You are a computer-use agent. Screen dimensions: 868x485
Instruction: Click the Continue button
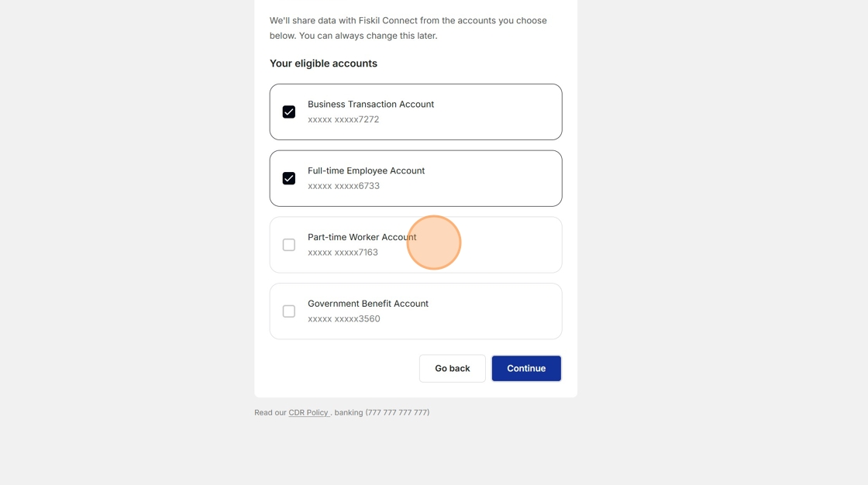[x=526, y=369]
